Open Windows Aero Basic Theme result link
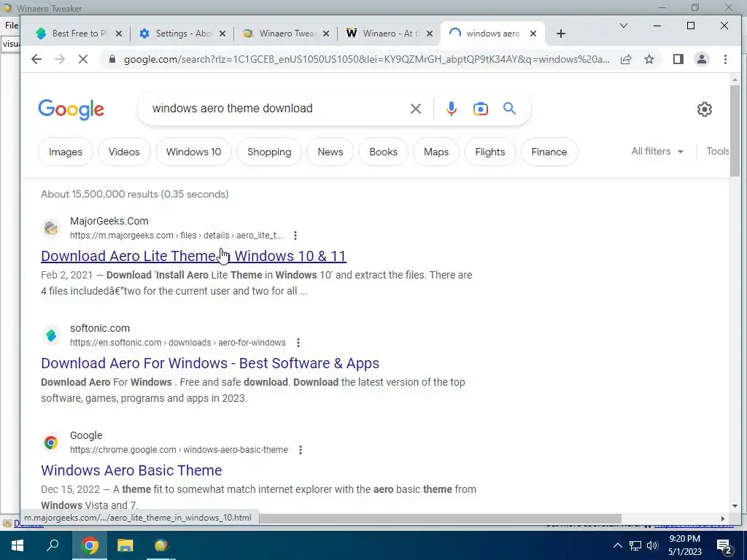This screenshot has width=747, height=560. (131, 470)
